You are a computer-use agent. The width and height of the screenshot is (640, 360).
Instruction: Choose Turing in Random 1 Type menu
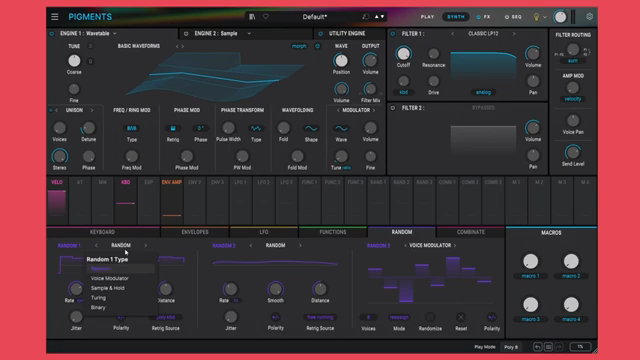pos(98,298)
